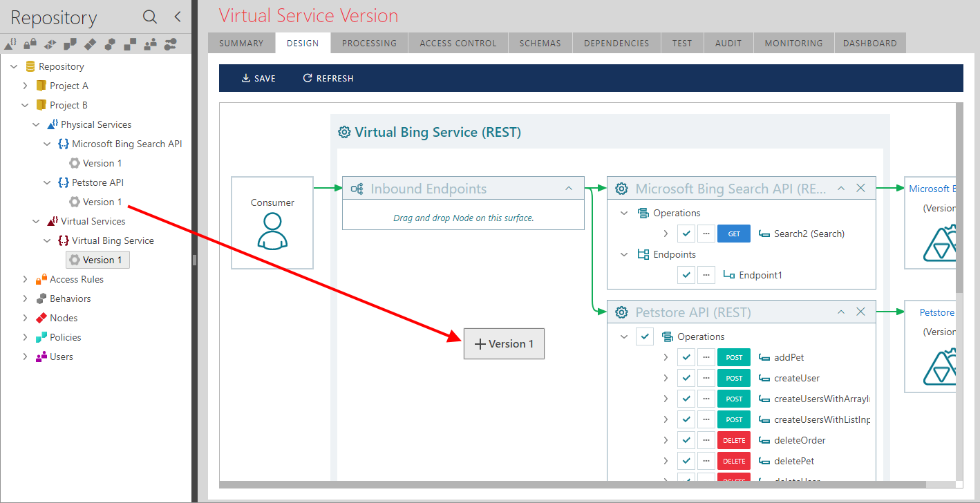Viewport: 980px width, 503px height.
Task: Open the MONITORING tab
Action: coord(793,43)
